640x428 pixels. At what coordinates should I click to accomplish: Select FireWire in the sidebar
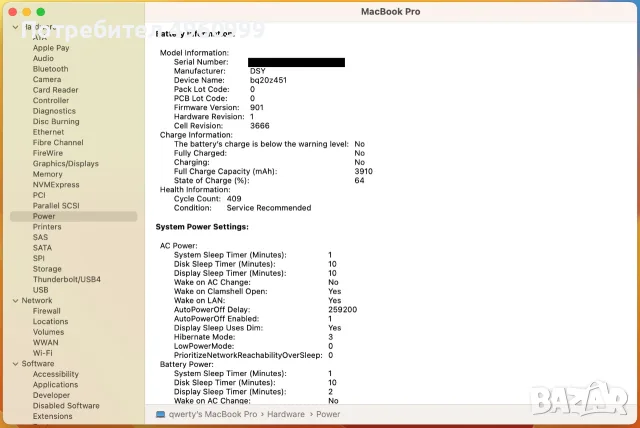pyautogui.click(x=48, y=153)
